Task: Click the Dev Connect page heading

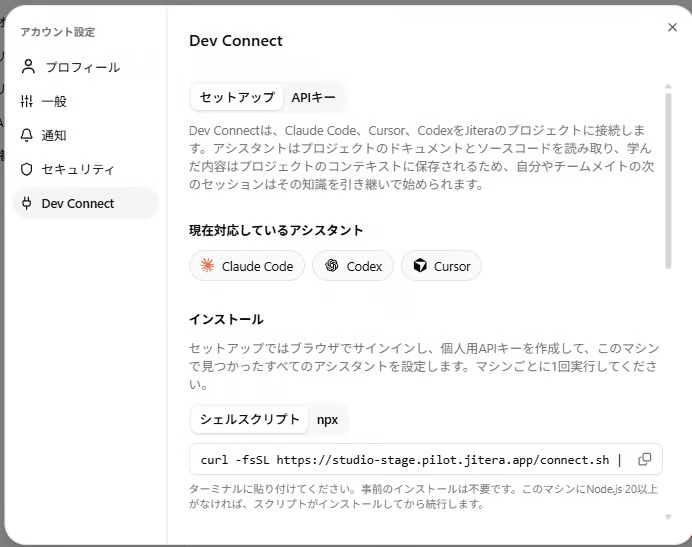Action: point(236,41)
